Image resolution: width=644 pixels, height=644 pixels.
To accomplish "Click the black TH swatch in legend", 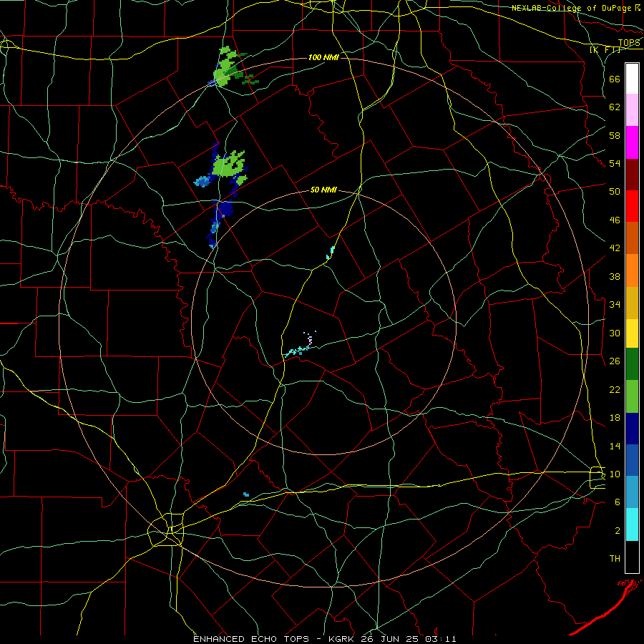I will [x=632, y=557].
